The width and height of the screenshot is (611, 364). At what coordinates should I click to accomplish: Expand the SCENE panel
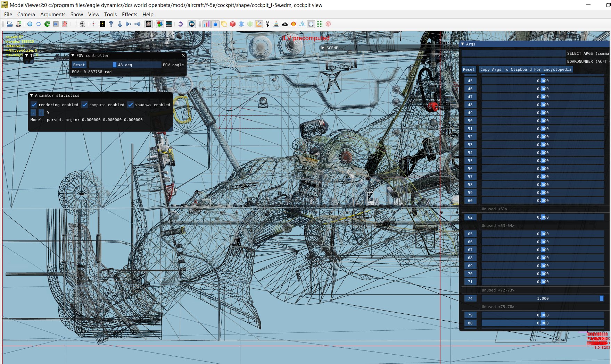tap(323, 48)
